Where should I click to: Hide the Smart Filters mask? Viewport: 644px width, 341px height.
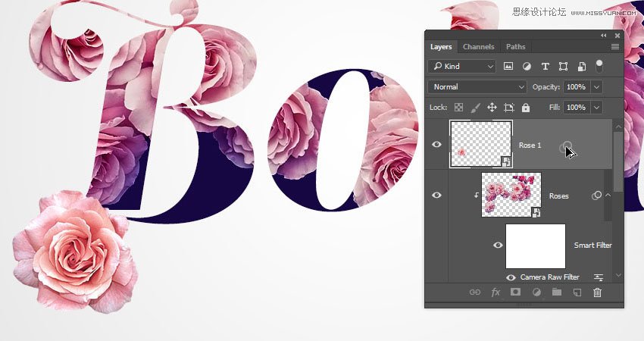[498, 246]
